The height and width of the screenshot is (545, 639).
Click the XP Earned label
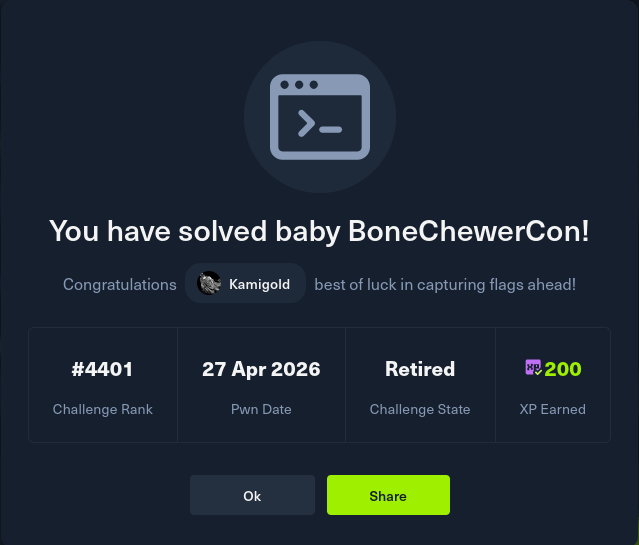tap(553, 409)
